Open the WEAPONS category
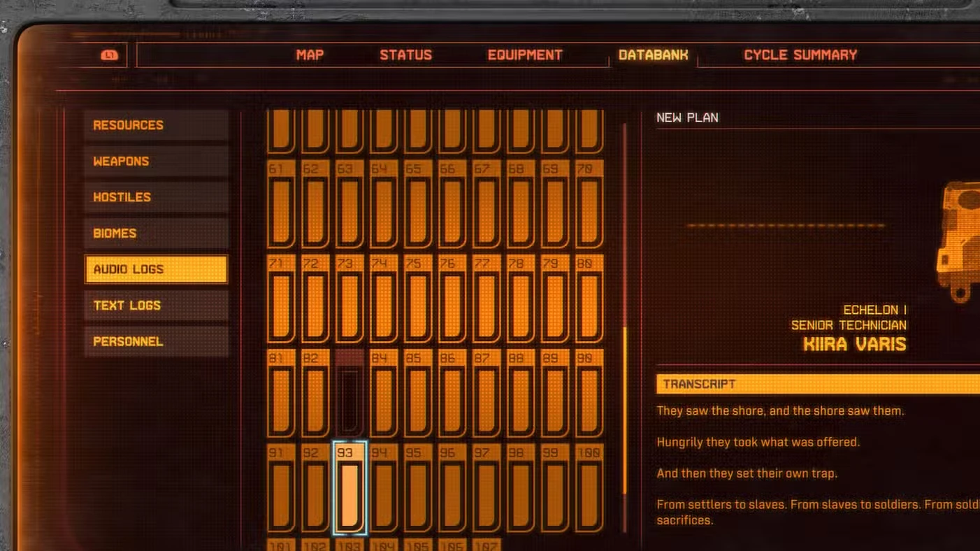Viewport: 980px width, 551px height. [x=157, y=162]
